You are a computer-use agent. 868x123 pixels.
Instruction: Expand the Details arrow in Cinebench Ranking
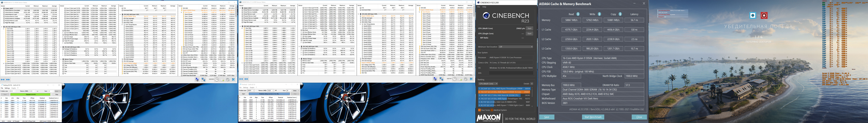coord(532,84)
